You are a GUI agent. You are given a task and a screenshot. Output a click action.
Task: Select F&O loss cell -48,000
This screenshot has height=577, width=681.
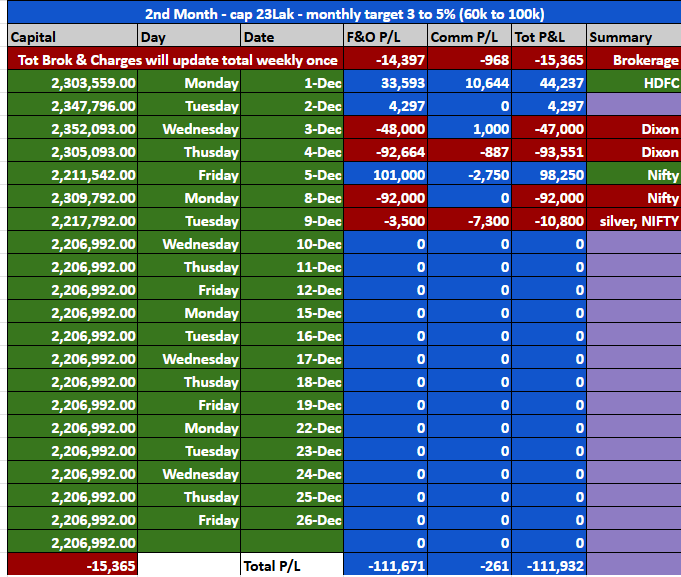(x=385, y=129)
